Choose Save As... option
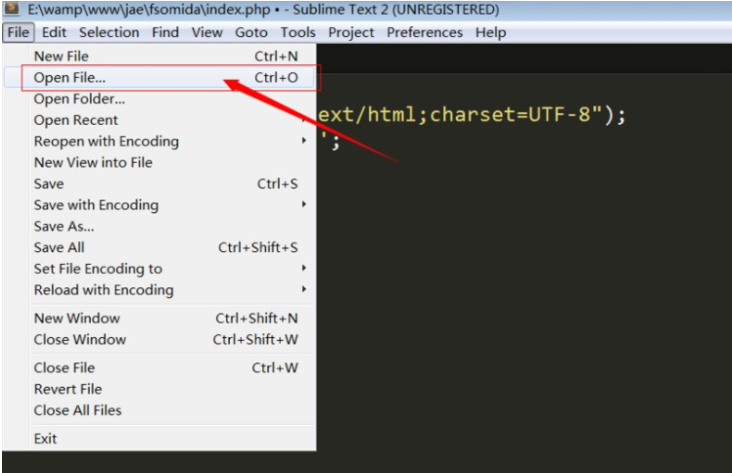The image size is (732, 473). coord(64,226)
